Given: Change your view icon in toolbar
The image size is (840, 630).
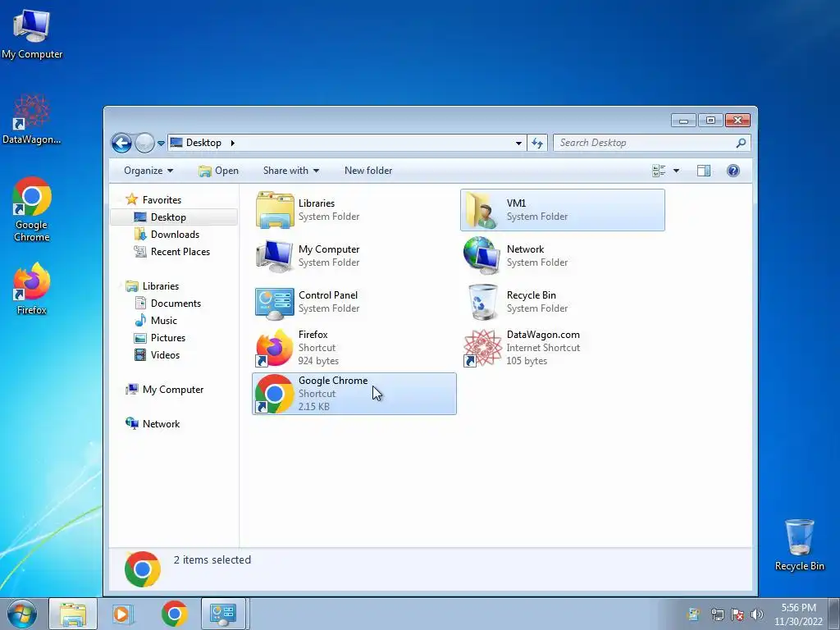Looking at the screenshot, I should point(659,171).
